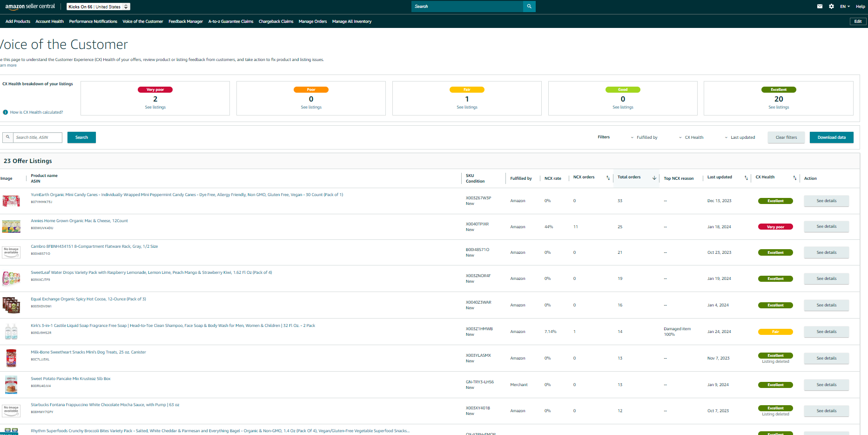Open Manage Orders menu item
The height and width of the screenshot is (435, 868).
point(313,21)
